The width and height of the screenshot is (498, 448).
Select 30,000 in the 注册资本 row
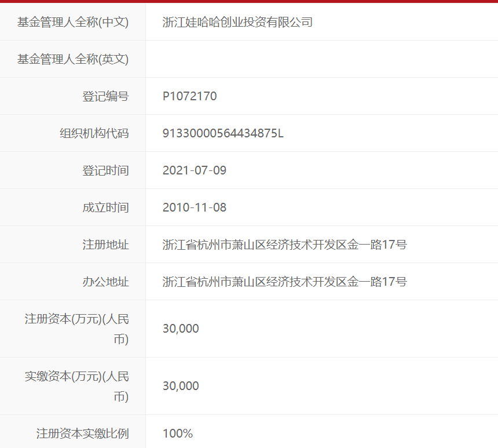[181, 329]
